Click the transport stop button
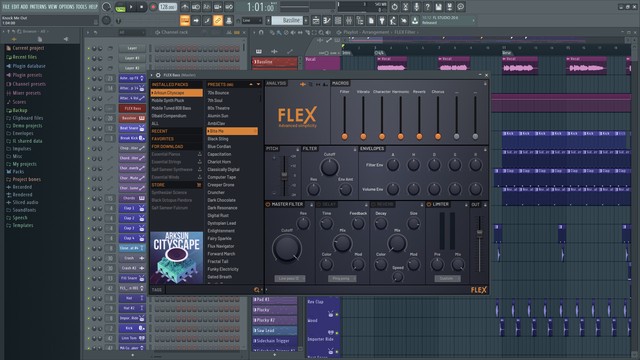The image size is (640, 360). coord(142,7)
